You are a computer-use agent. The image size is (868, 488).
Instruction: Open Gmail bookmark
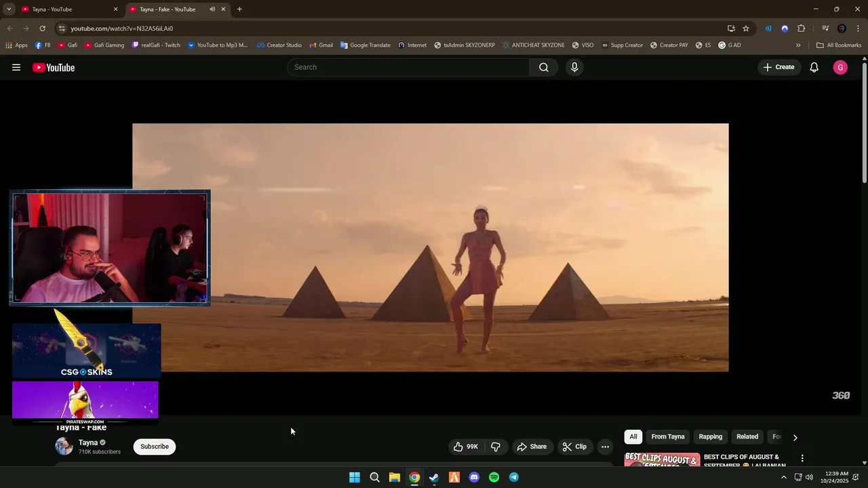tap(321, 45)
